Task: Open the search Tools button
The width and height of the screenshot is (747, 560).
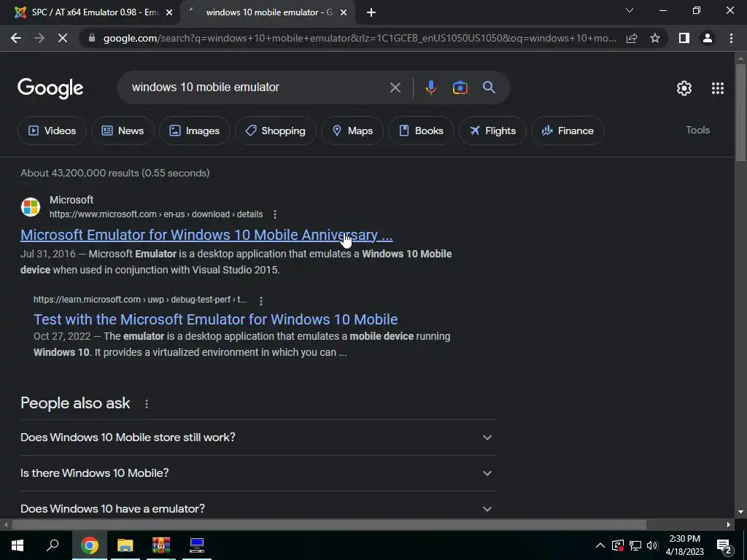Action: (x=697, y=130)
